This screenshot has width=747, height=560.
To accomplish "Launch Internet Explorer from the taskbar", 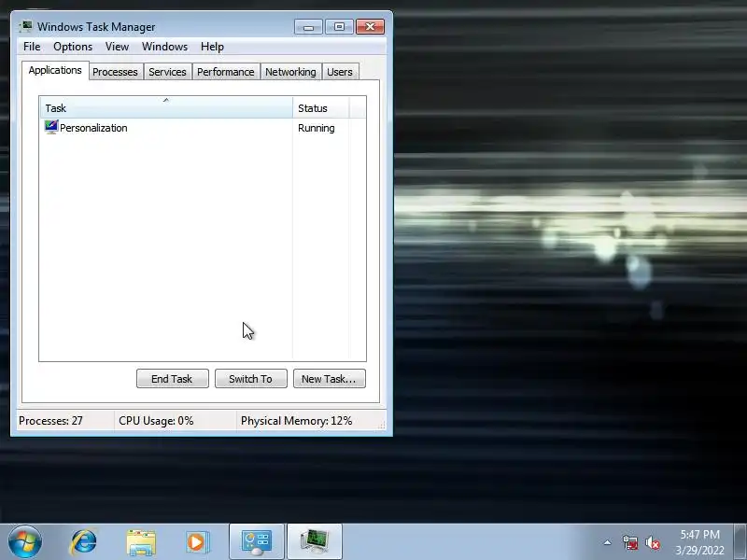I will [84, 542].
